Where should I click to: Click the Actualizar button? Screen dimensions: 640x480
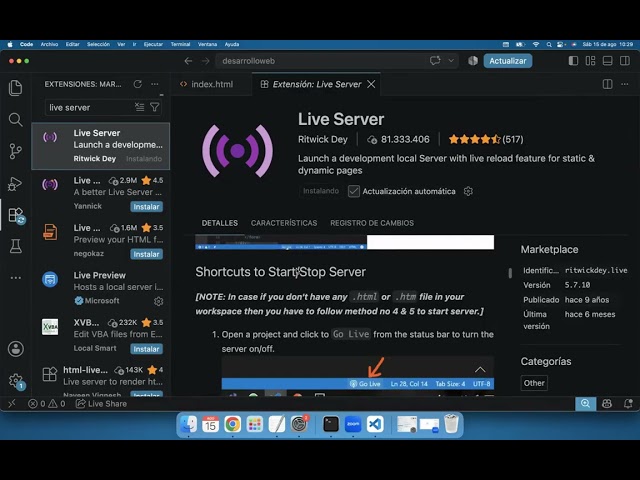[x=508, y=61]
